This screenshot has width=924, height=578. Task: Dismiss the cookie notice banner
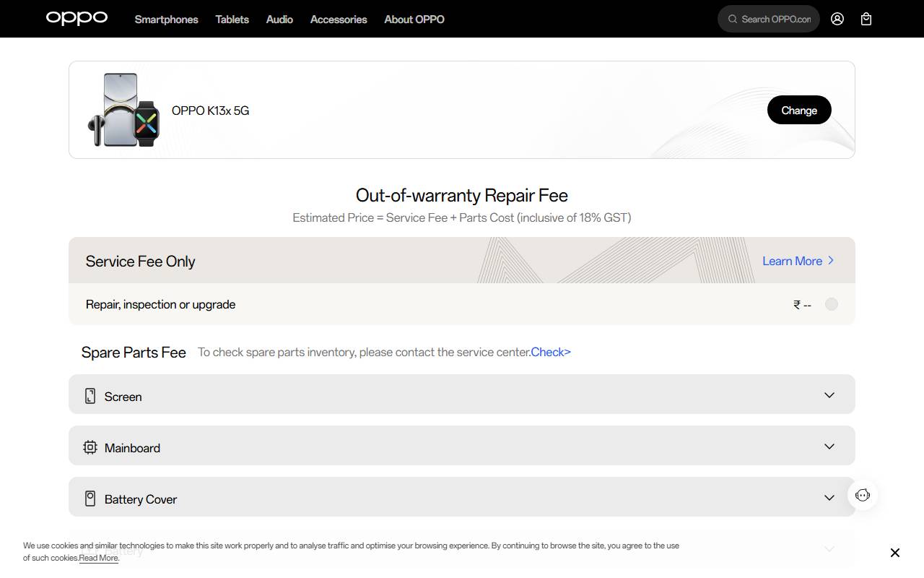(895, 553)
